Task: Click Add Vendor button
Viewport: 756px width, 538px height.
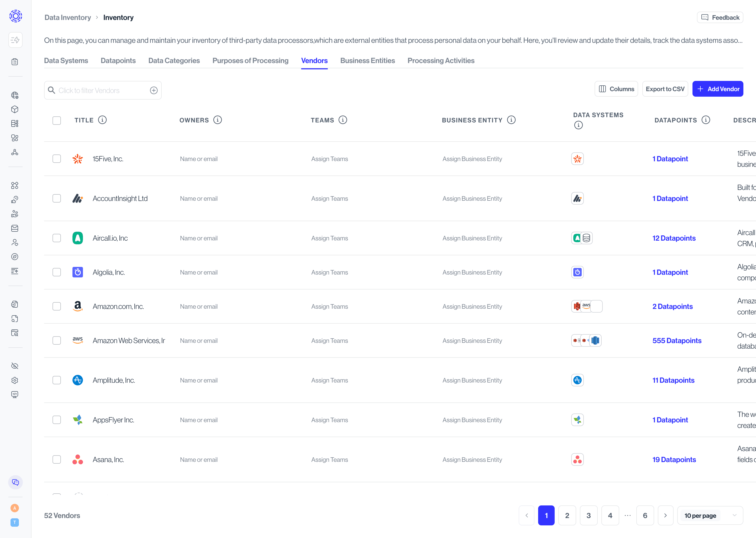Action: click(718, 89)
